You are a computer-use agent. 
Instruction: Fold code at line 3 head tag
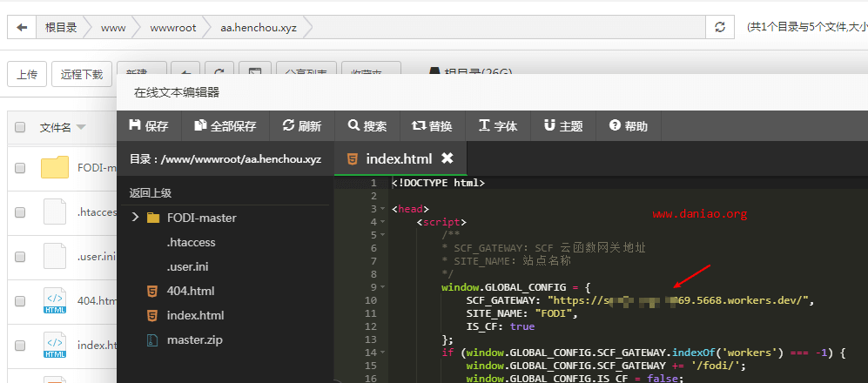(382, 209)
